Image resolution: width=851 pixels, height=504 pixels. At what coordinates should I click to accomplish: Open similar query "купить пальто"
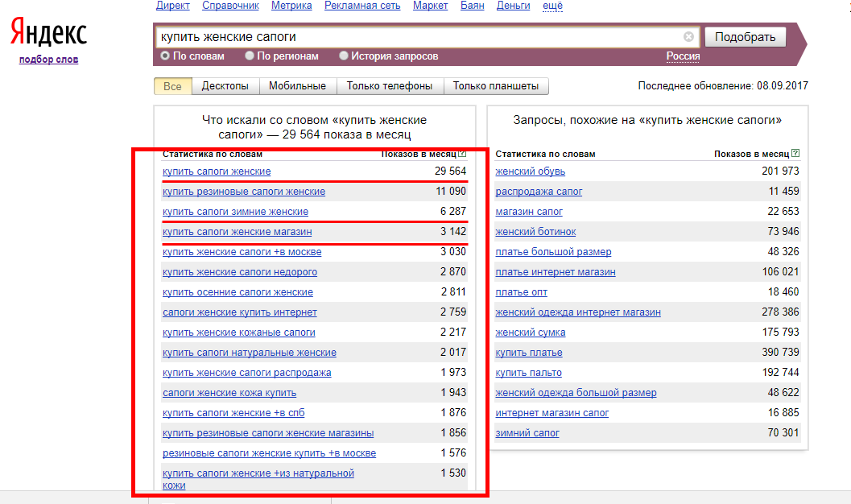529,373
